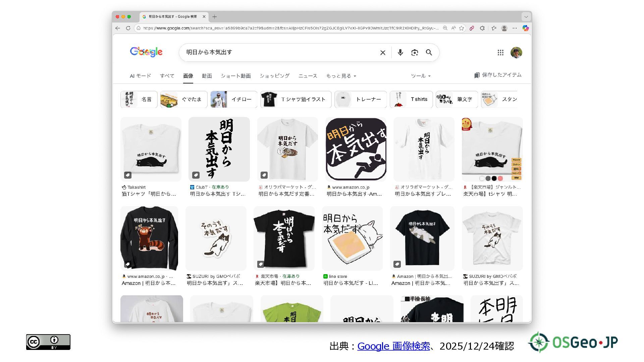Open the ツール dropdown
The height and width of the screenshot is (362, 644).
pyautogui.click(x=421, y=76)
